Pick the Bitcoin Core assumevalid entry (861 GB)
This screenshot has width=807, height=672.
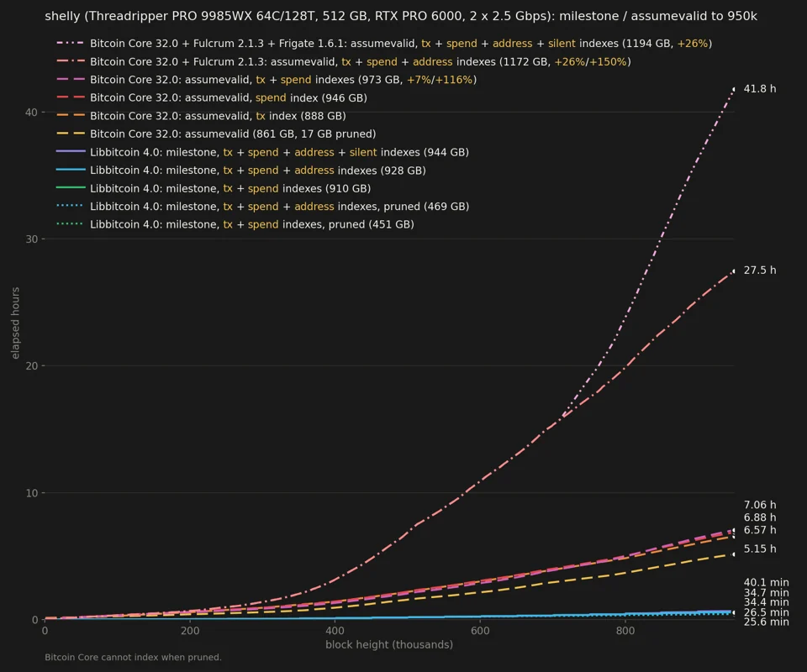216,134
